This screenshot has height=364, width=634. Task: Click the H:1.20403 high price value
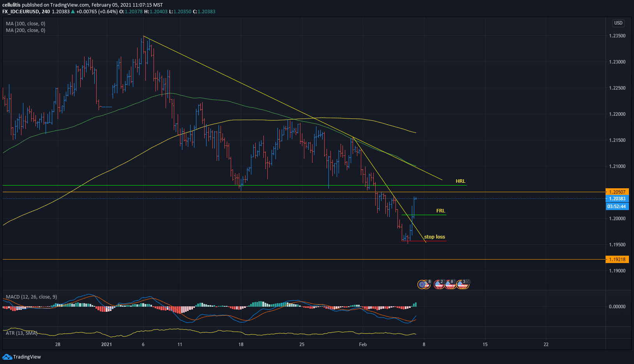(156, 12)
